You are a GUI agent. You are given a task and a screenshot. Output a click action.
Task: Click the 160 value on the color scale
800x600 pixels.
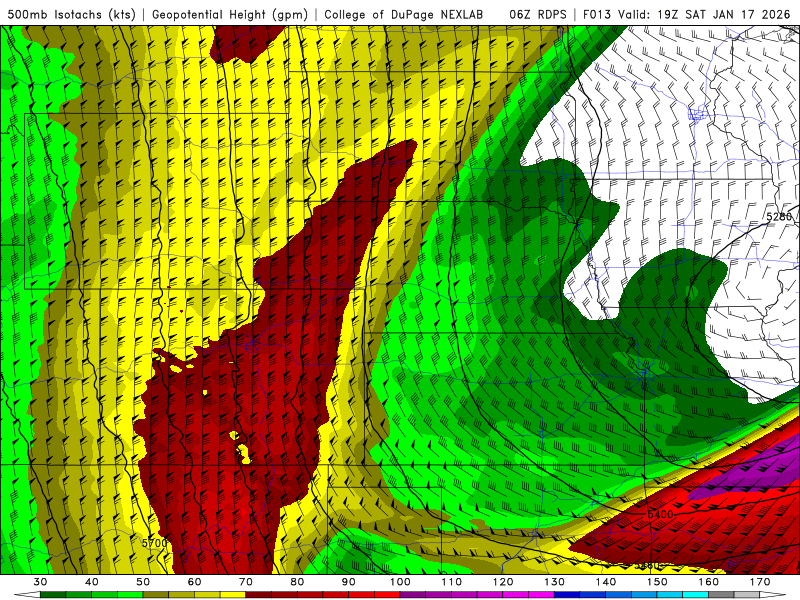point(709,582)
